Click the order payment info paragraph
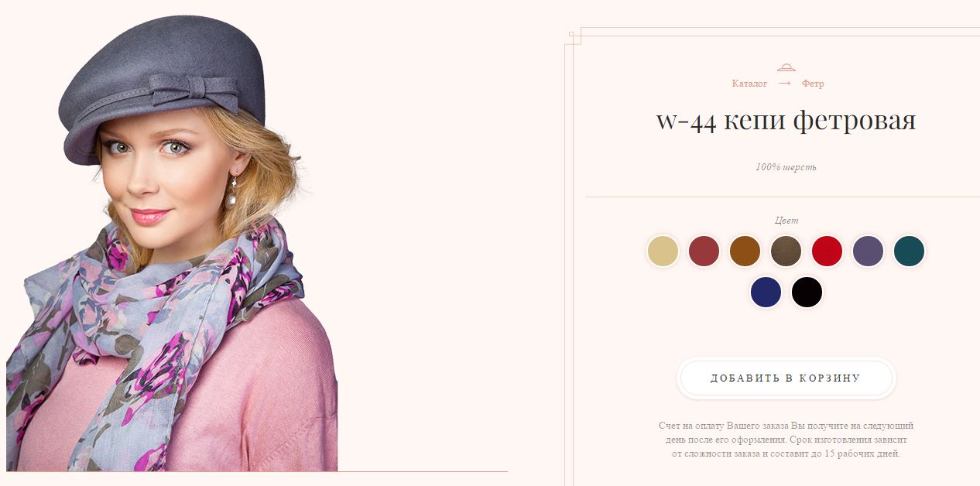The image size is (980, 486). coord(786,440)
